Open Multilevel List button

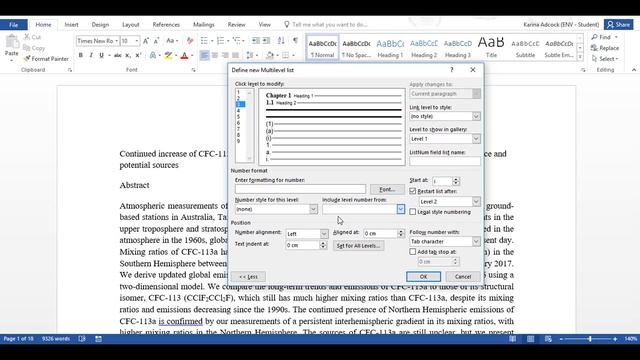[x=236, y=40]
